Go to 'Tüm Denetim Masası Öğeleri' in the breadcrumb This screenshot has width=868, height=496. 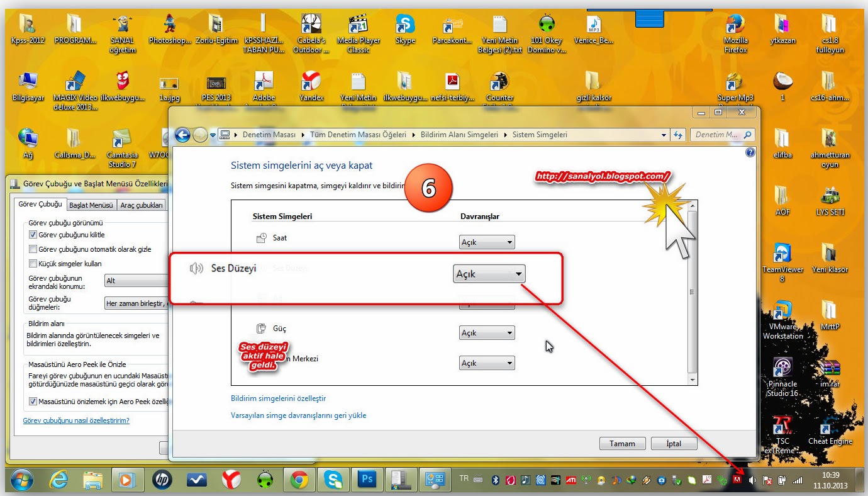pyautogui.click(x=357, y=135)
